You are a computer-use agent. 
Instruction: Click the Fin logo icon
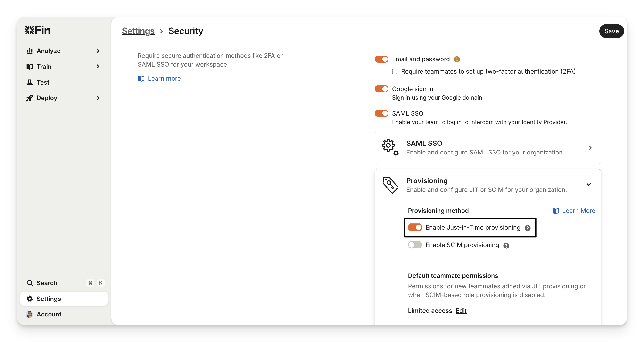click(30, 31)
